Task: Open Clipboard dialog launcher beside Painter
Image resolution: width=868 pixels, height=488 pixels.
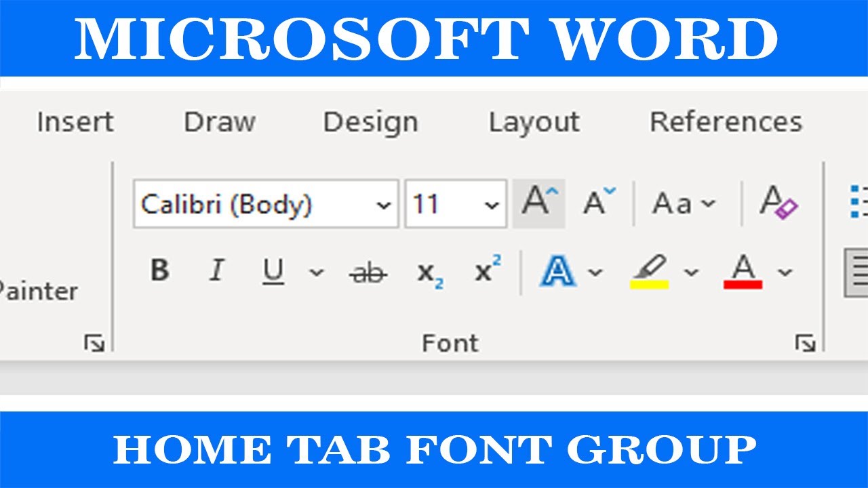Action: (94, 344)
